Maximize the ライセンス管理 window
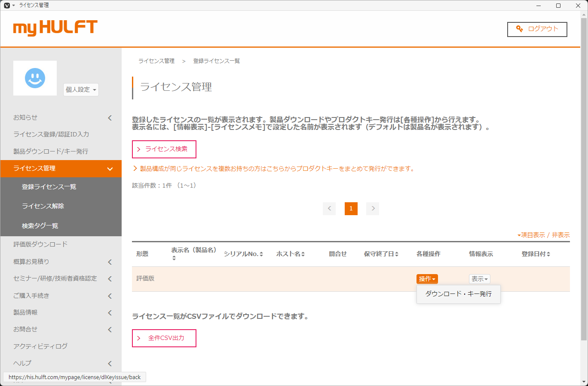 (x=558, y=5)
